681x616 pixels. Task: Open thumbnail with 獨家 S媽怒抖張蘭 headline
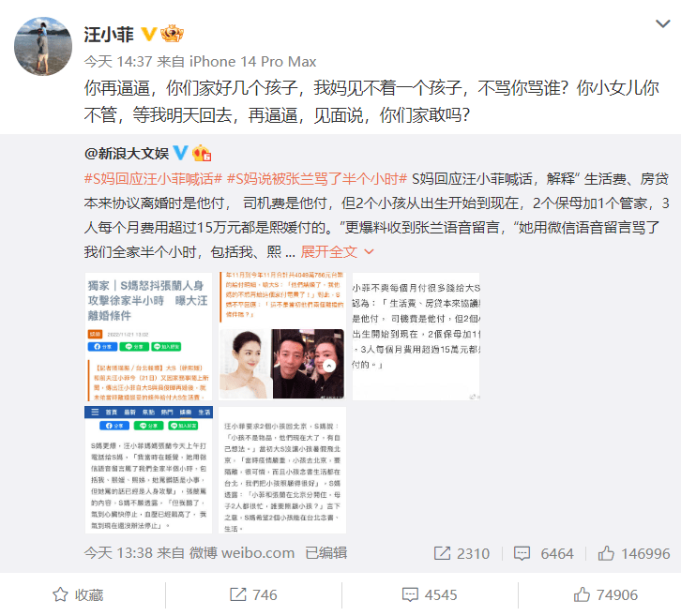coord(148,337)
